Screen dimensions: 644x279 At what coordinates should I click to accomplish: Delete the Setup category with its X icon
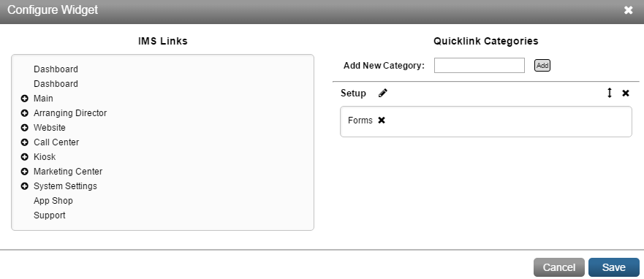(626, 93)
